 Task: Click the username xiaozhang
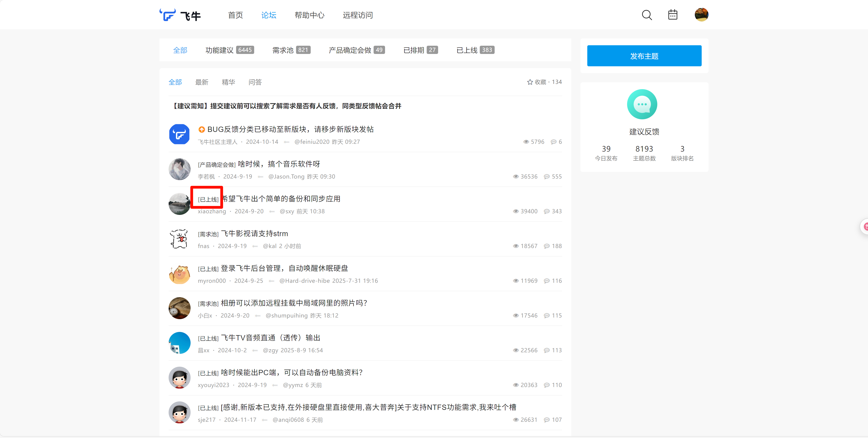(212, 211)
